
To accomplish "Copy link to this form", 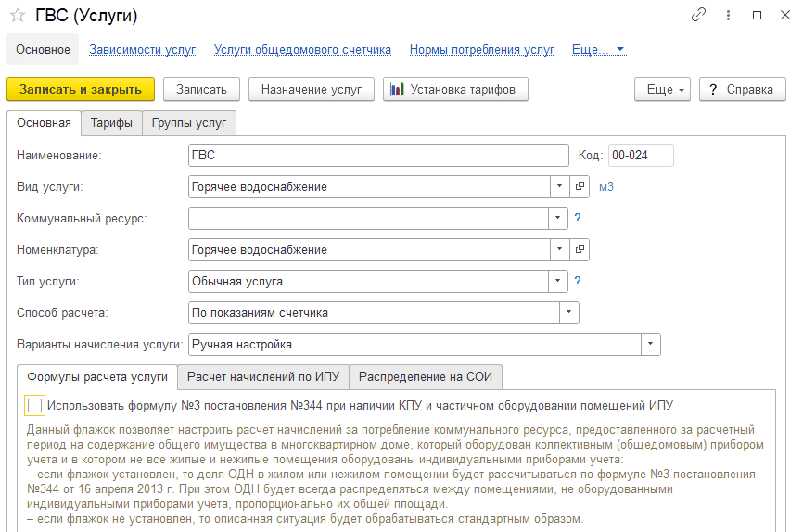I will pos(698,15).
